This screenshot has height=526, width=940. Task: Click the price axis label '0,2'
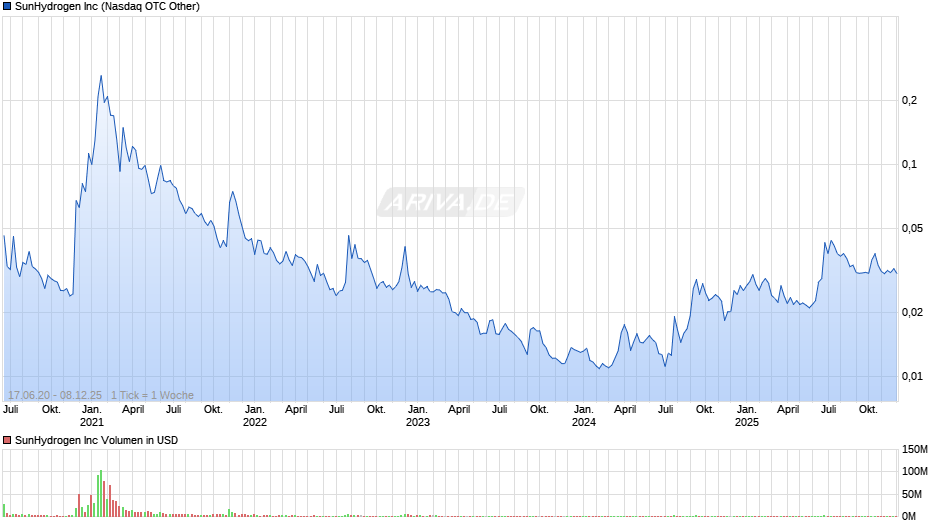coord(909,100)
